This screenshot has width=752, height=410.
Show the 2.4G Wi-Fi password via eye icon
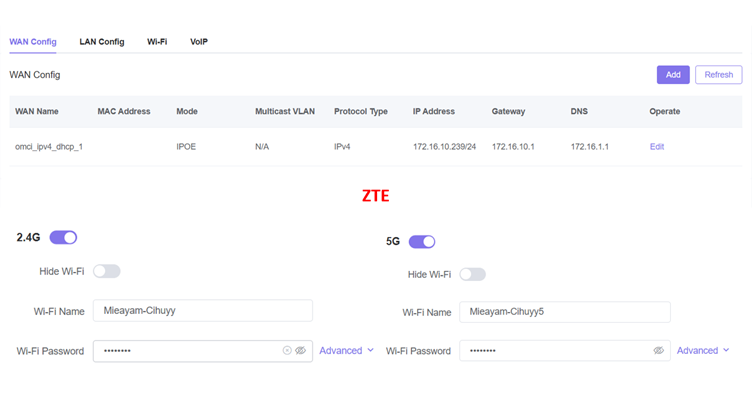click(300, 351)
